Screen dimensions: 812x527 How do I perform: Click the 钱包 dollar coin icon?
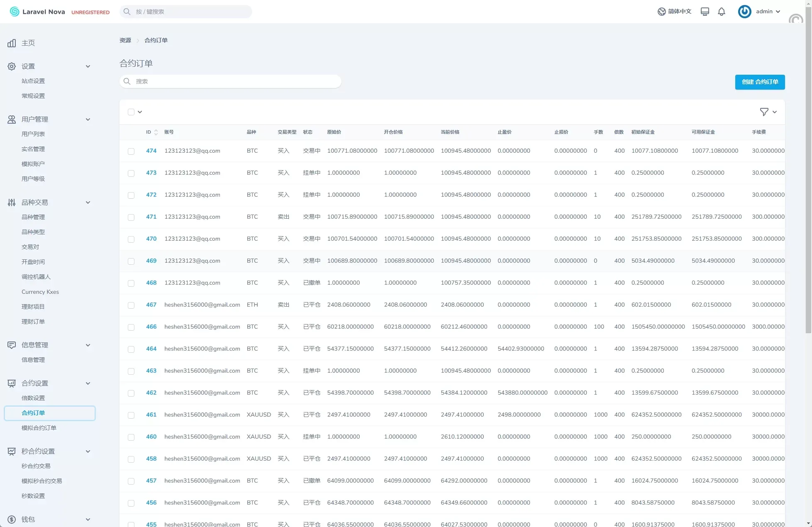click(x=12, y=520)
